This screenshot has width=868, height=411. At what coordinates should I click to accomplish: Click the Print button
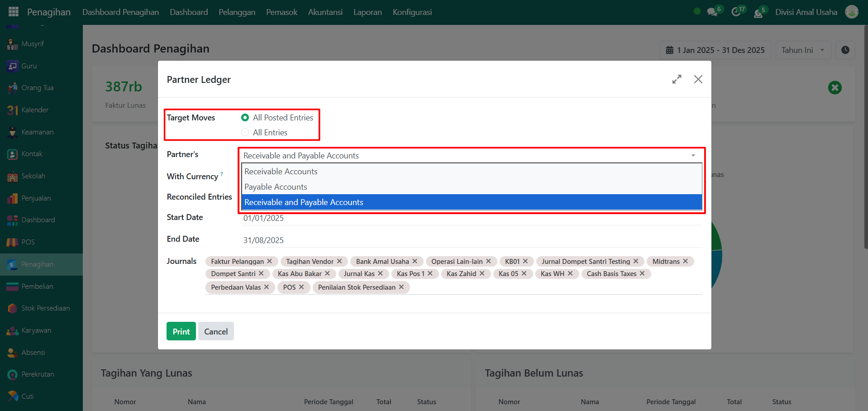pos(181,331)
